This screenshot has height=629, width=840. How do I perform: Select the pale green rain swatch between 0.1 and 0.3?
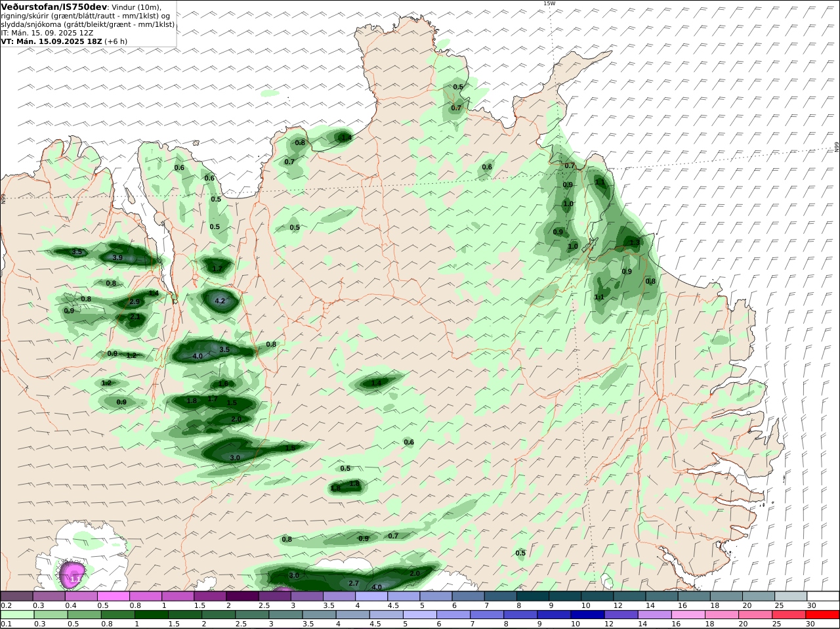coord(16,615)
